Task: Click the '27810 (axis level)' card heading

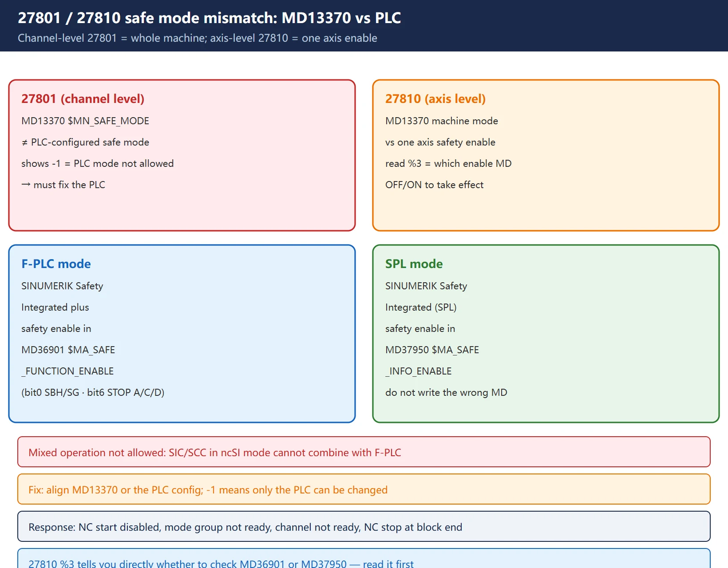Action: click(x=435, y=99)
